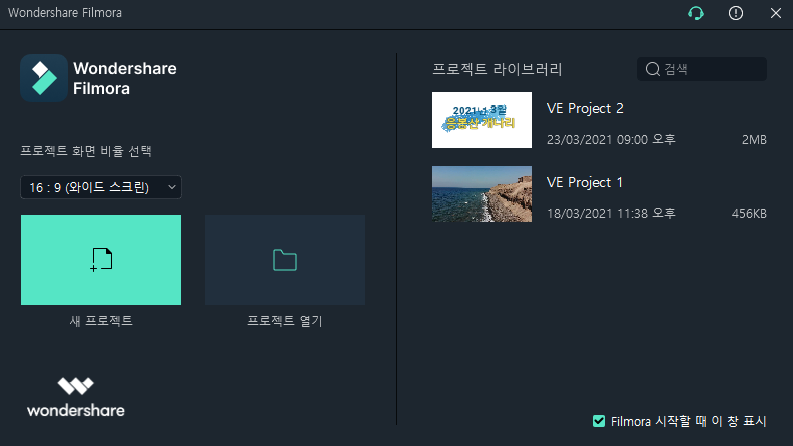Click the 2MB file size
Image resolution: width=793 pixels, height=446 pixels.
(x=754, y=140)
